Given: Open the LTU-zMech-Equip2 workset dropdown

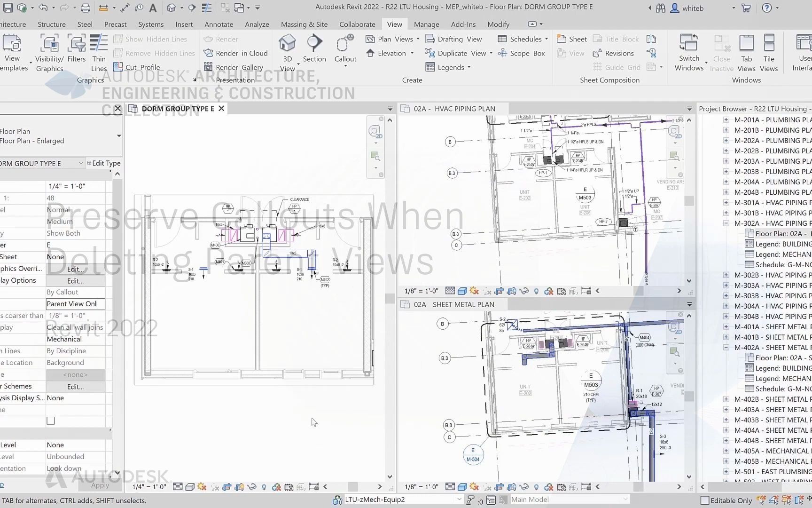Looking at the screenshot, I should 459,500.
